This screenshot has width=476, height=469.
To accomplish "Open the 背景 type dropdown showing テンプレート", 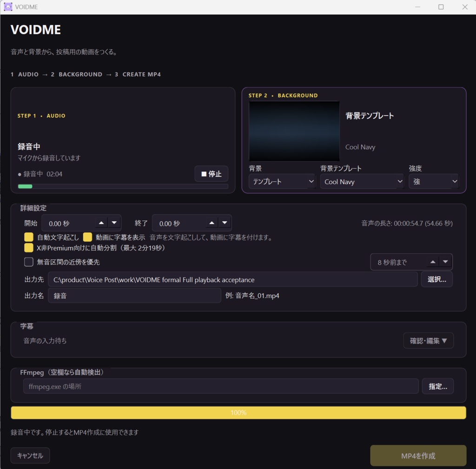I will click(282, 182).
